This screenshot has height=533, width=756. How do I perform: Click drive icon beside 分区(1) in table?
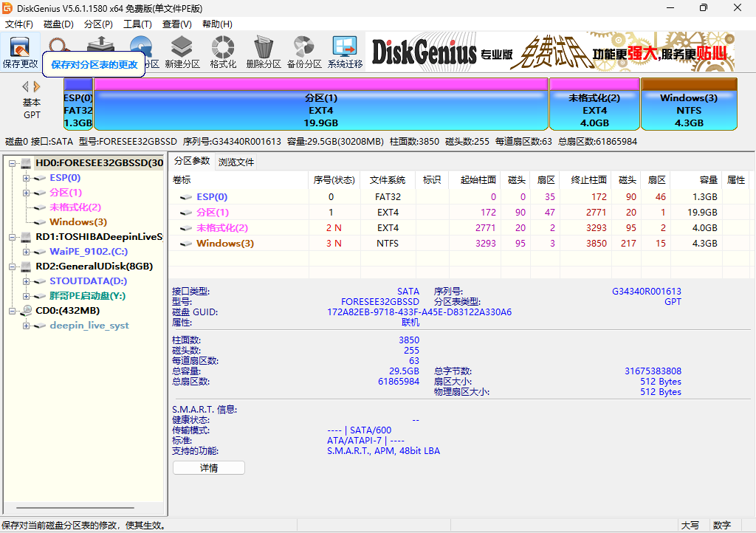click(185, 213)
